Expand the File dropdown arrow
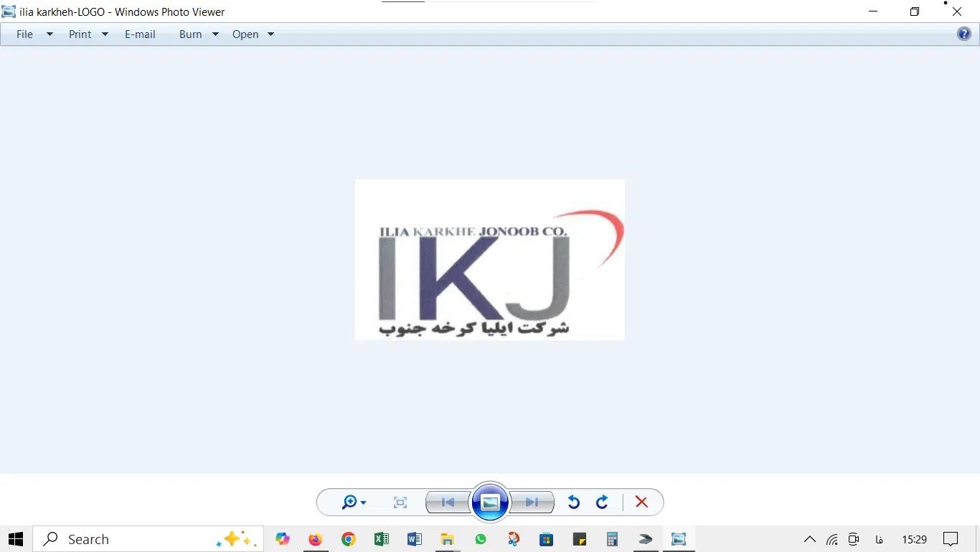Screen dimensions: 980x552 click(50, 34)
